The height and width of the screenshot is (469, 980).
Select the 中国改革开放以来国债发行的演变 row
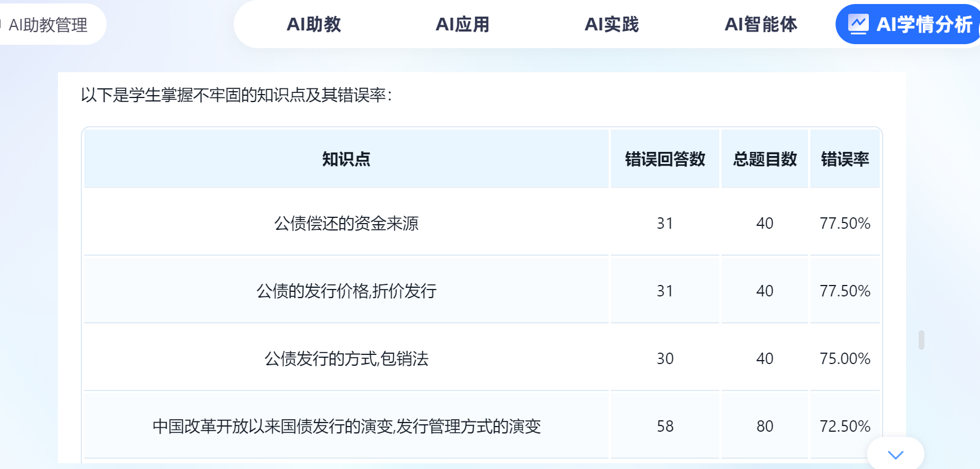(346, 426)
